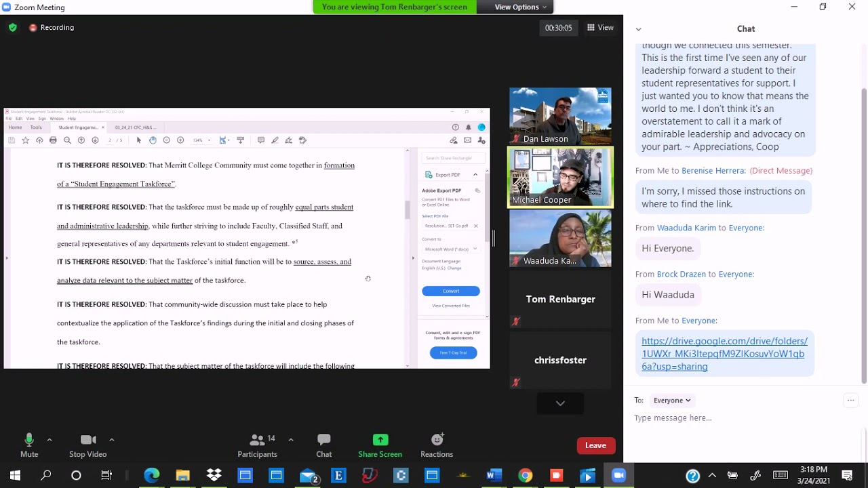Screen dimensions: 868x488
Task: Go to previous PDF page arrow
Action: coord(81,140)
